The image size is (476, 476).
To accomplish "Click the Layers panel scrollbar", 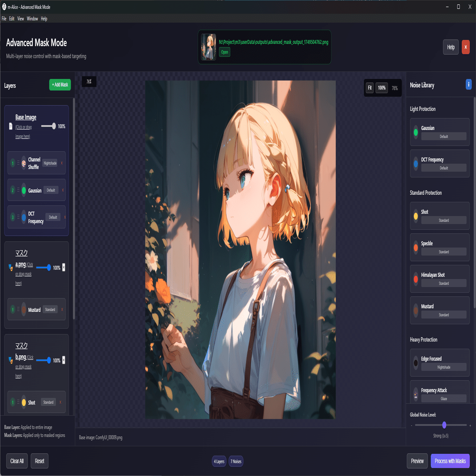I will click(x=74, y=208).
